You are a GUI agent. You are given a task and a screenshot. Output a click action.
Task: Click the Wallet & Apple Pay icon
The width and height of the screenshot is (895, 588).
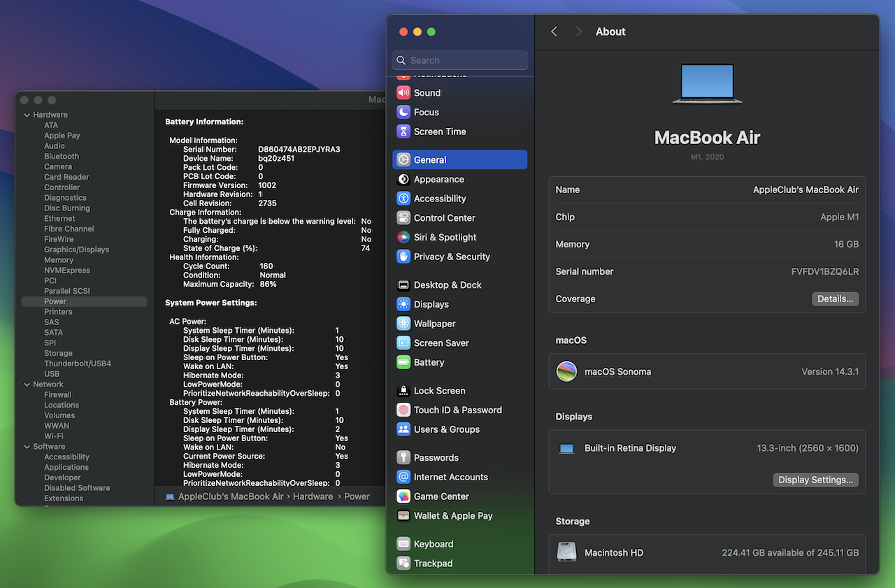tap(403, 515)
